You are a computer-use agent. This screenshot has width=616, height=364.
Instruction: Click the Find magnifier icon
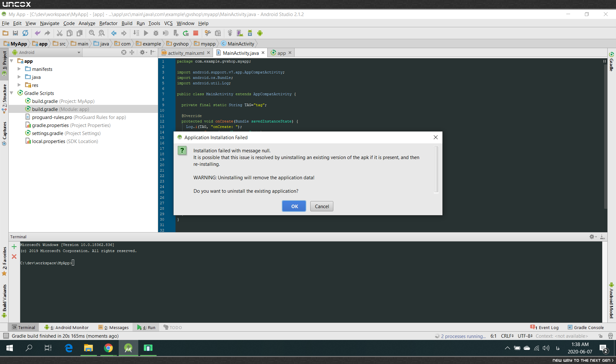point(92,33)
